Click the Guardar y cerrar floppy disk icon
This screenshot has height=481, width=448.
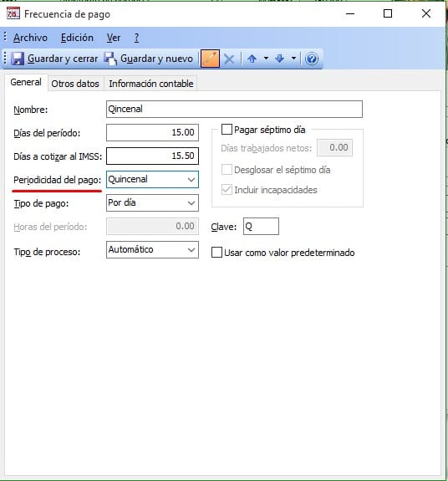[18, 59]
